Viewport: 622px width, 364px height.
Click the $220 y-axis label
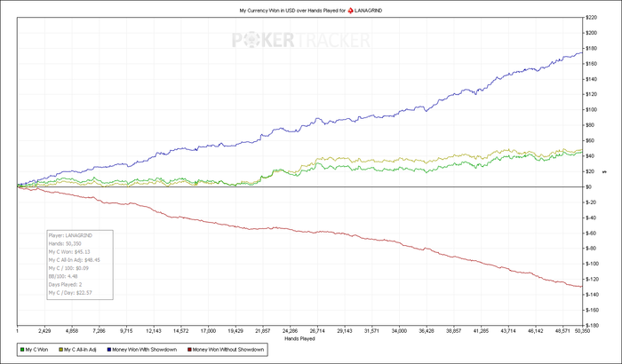click(x=591, y=18)
